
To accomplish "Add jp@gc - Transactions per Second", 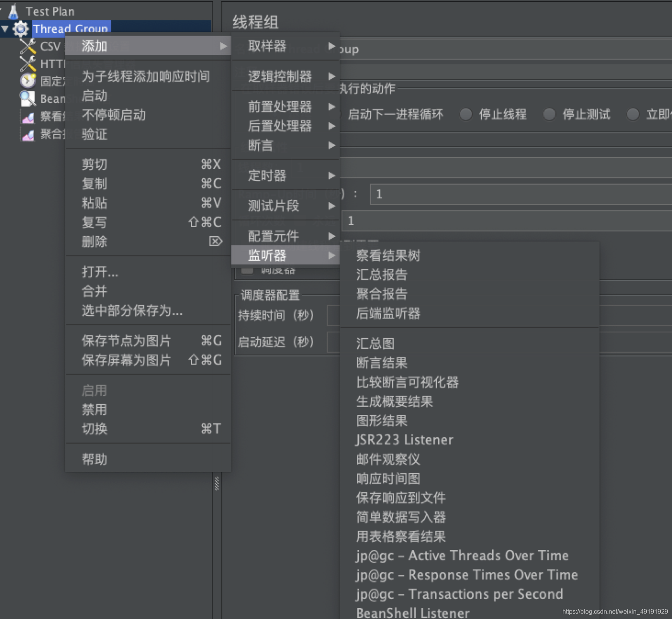I will (470, 594).
